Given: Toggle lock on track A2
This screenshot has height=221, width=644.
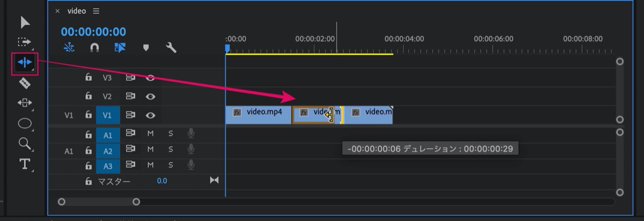Looking at the screenshot, I should click(x=89, y=150).
